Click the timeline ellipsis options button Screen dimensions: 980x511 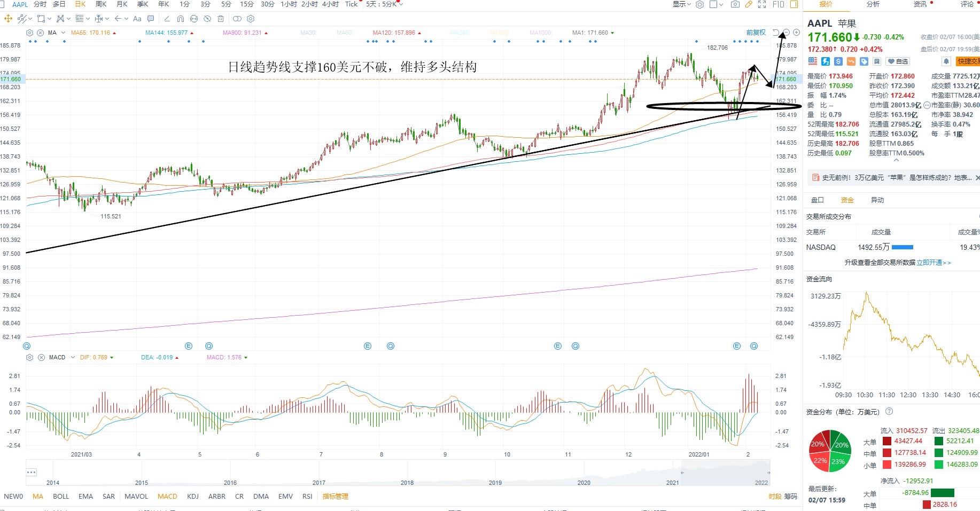point(32,472)
